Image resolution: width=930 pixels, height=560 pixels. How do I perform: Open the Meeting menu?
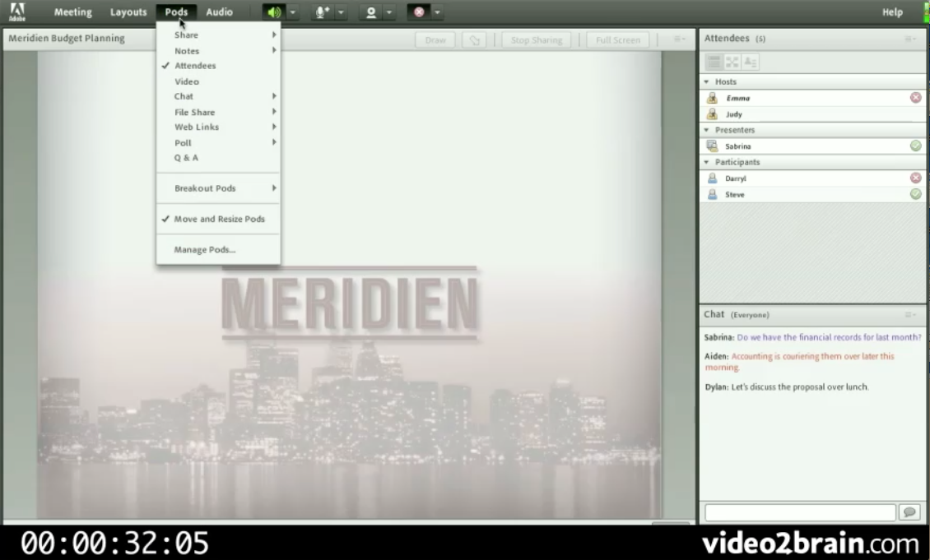(x=73, y=12)
